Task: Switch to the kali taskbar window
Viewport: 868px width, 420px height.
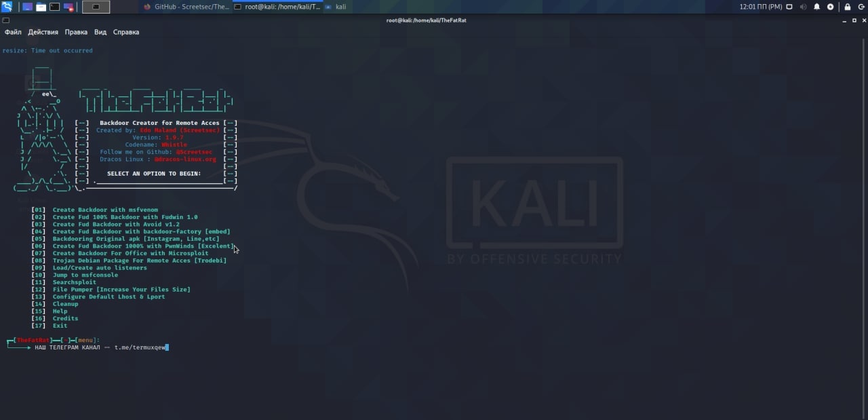Action: click(336, 7)
